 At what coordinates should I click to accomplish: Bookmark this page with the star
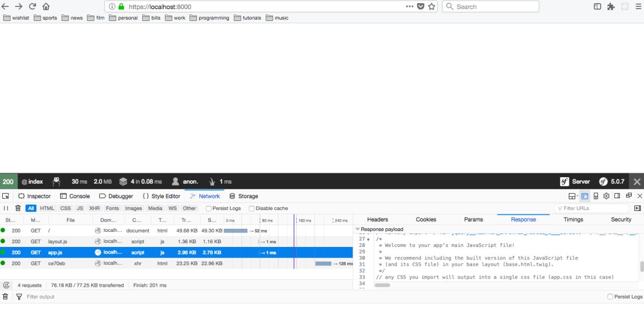coord(431,6)
